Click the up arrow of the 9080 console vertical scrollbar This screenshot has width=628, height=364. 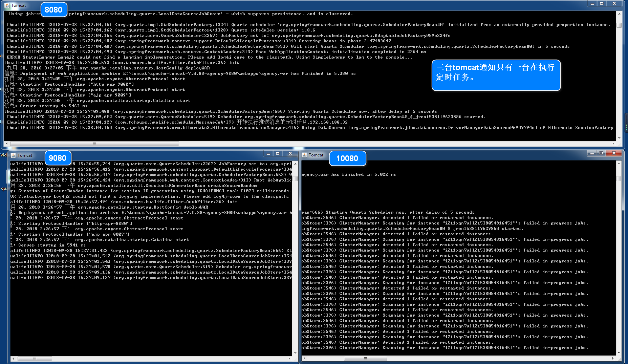(295, 164)
